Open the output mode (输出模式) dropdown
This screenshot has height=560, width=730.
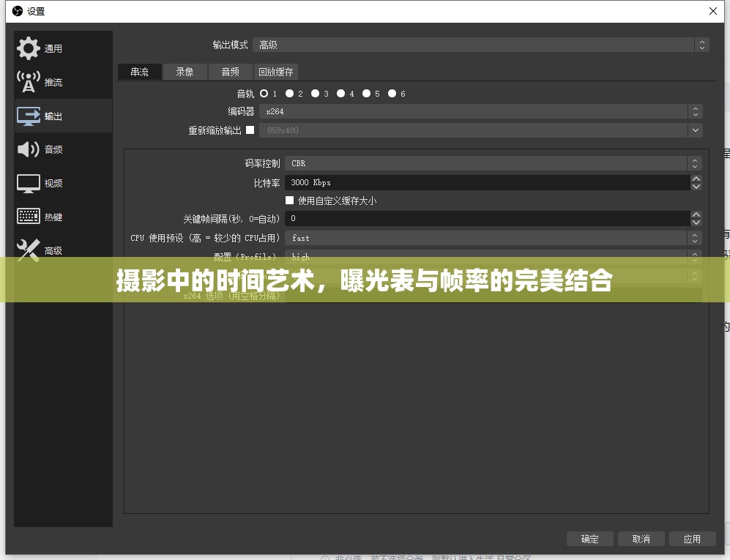pyautogui.click(x=481, y=45)
